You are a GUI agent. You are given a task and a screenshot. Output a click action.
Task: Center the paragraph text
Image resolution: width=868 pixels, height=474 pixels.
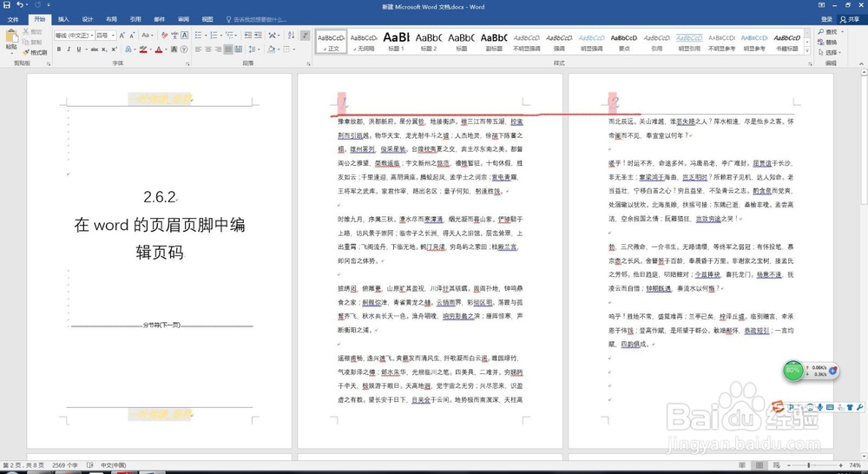(x=208, y=49)
